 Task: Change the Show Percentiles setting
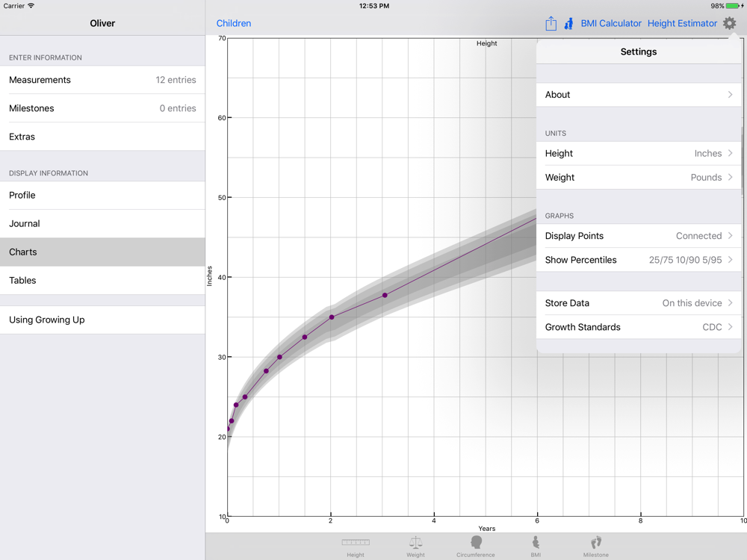639,260
